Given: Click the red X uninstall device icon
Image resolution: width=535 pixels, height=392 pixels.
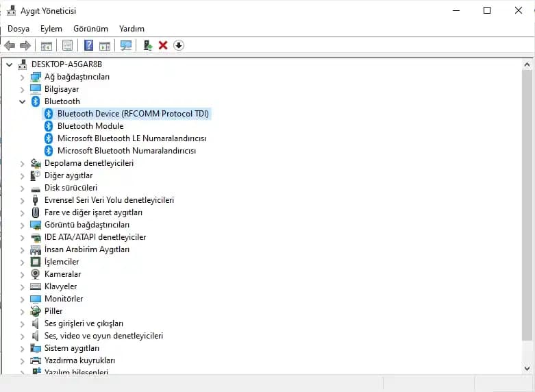Looking at the screenshot, I should [163, 45].
